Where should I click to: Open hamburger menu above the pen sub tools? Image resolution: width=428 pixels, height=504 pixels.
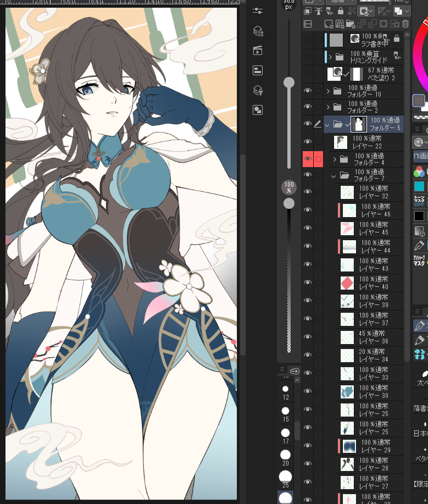[x=417, y=311]
